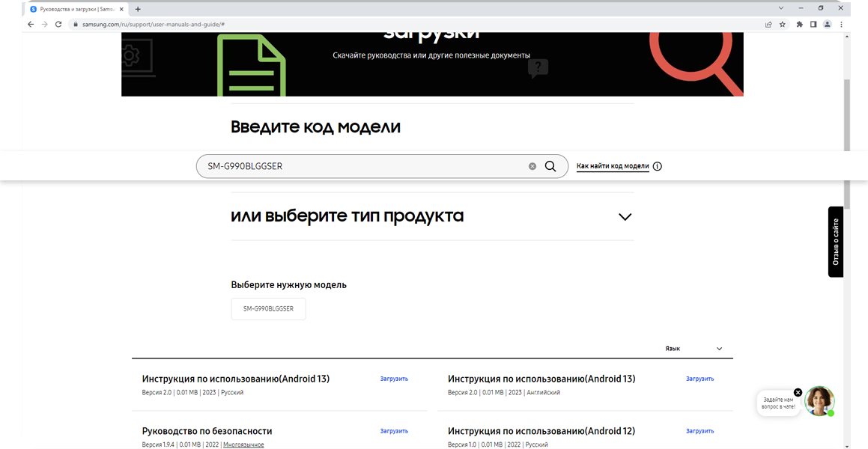The width and height of the screenshot is (868, 449).
Task: Open the 'Язык' language dropdown
Action: [694, 349]
